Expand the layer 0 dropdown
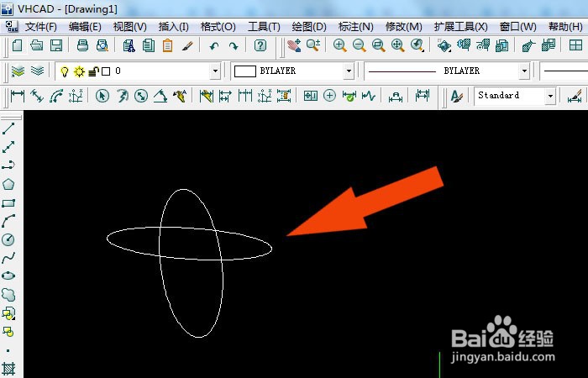Viewport: 588px width, 378px height. click(215, 71)
